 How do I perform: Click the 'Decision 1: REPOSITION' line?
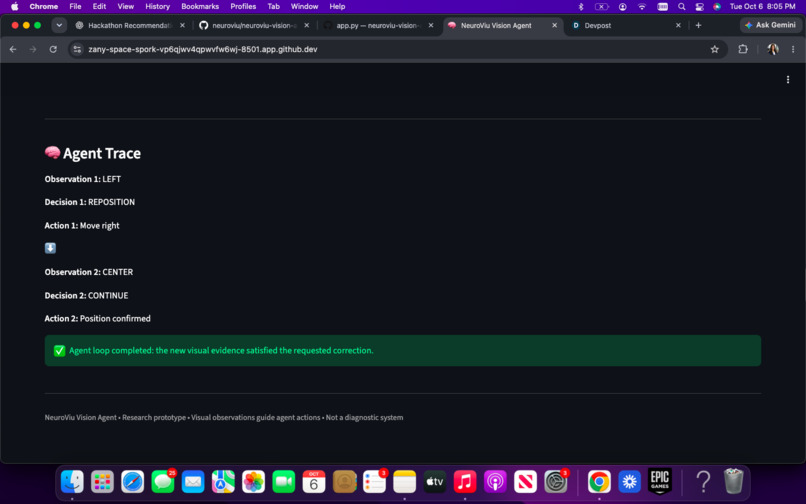pyautogui.click(x=90, y=202)
